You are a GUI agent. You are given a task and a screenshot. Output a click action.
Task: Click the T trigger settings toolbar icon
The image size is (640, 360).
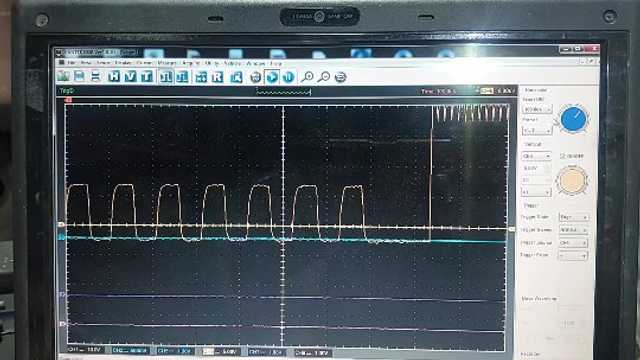[x=146, y=76]
